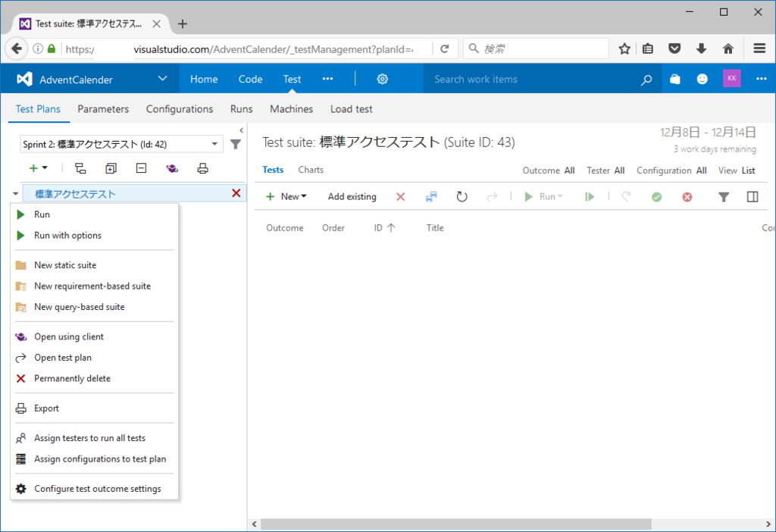This screenshot has width=776, height=532.
Task: Click the browser bookmark star icon
Action: (x=624, y=49)
